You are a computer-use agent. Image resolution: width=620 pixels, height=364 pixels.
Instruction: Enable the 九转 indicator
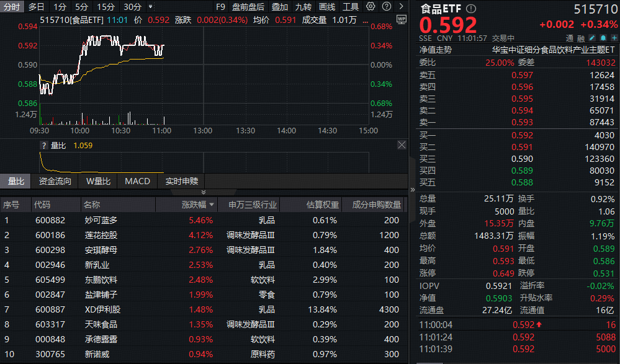pyautogui.click(x=303, y=7)
